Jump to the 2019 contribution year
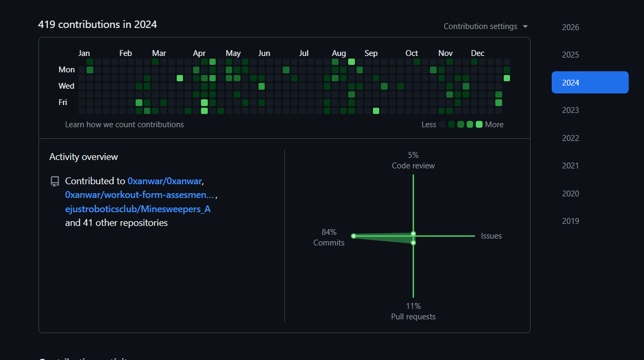Image resolution: width=644 pixels, height=360 pixels. pos(590,221)
